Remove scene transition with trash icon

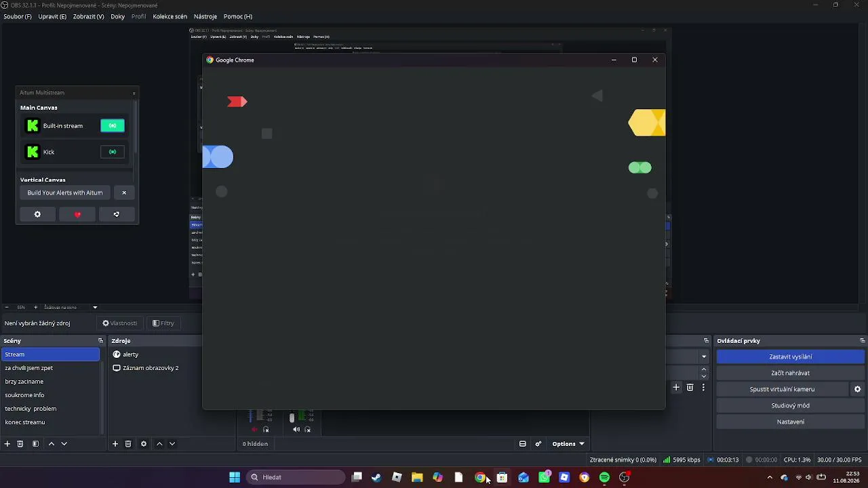coord(690,388)
